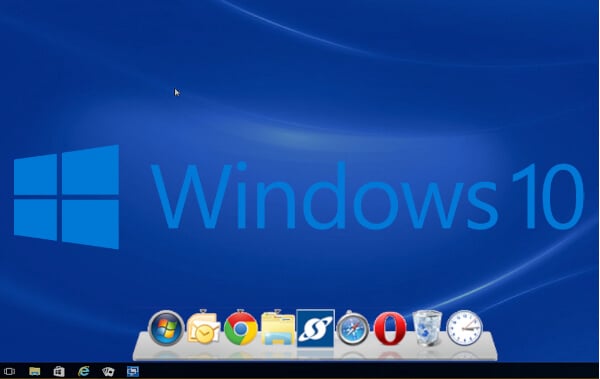Open the Outlook mail icon in the dock
Viewport: 600px width, 379px height.
204,328
